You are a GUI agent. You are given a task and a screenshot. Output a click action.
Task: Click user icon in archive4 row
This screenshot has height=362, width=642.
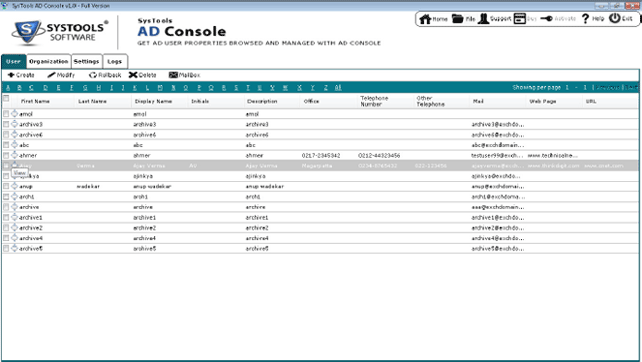tap(15, 238)
